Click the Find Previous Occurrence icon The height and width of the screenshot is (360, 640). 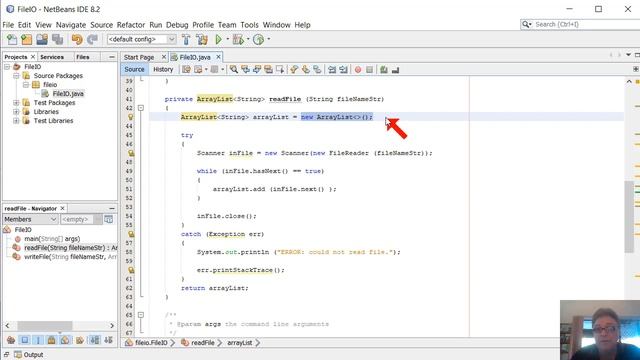245,70
